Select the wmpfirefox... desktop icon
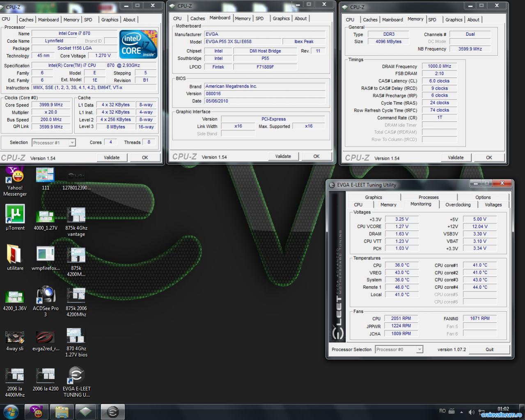Viewport: 525px width, 420px height. click(x=46, y=258)
